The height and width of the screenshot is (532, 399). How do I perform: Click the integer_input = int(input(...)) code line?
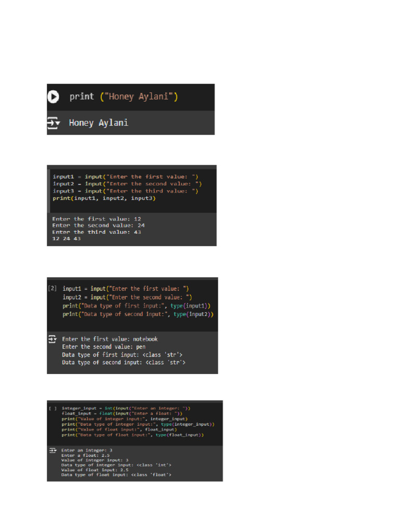click(x=126, y=408)
